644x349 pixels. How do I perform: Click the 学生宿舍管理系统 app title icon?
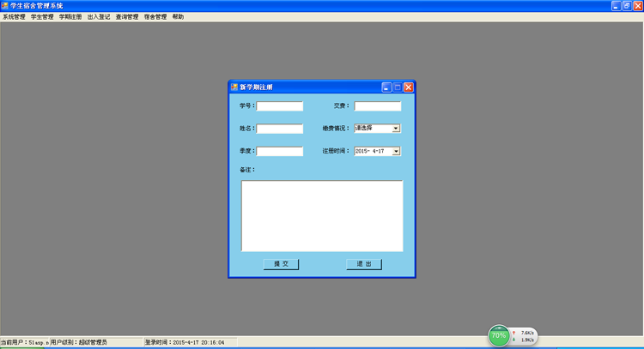[5, 5]
